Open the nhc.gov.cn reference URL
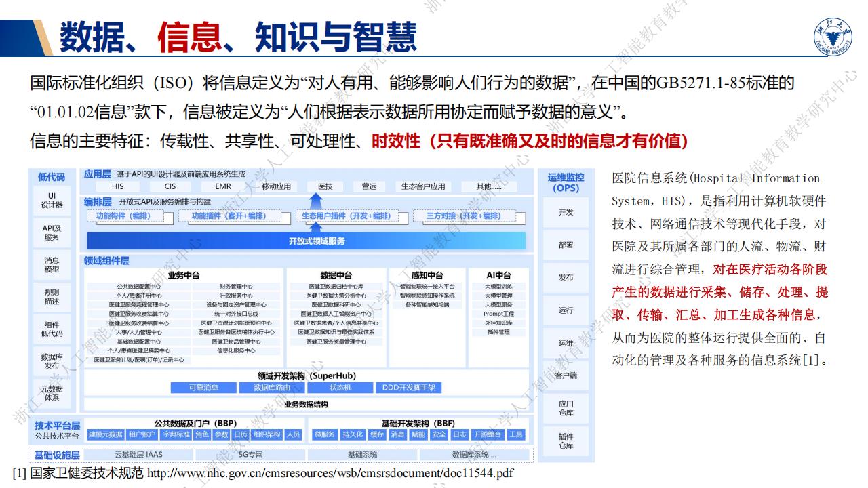868x488 pixels. [330, 473]
